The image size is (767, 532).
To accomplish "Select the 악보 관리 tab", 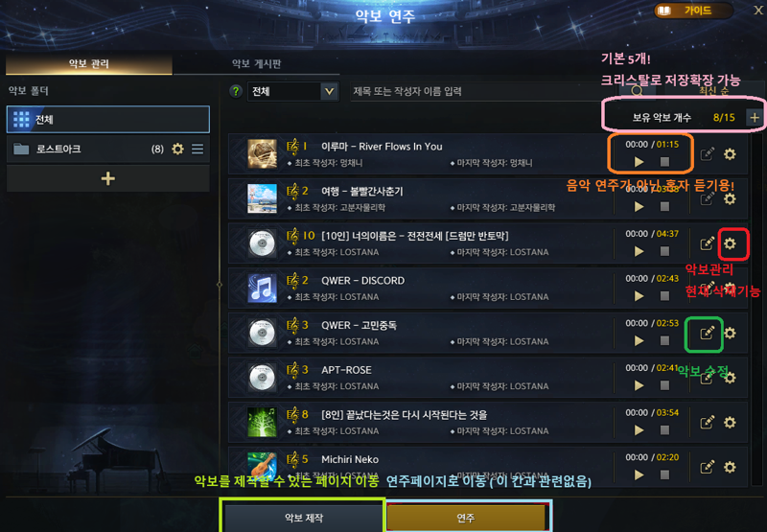I will click(88, 63).
